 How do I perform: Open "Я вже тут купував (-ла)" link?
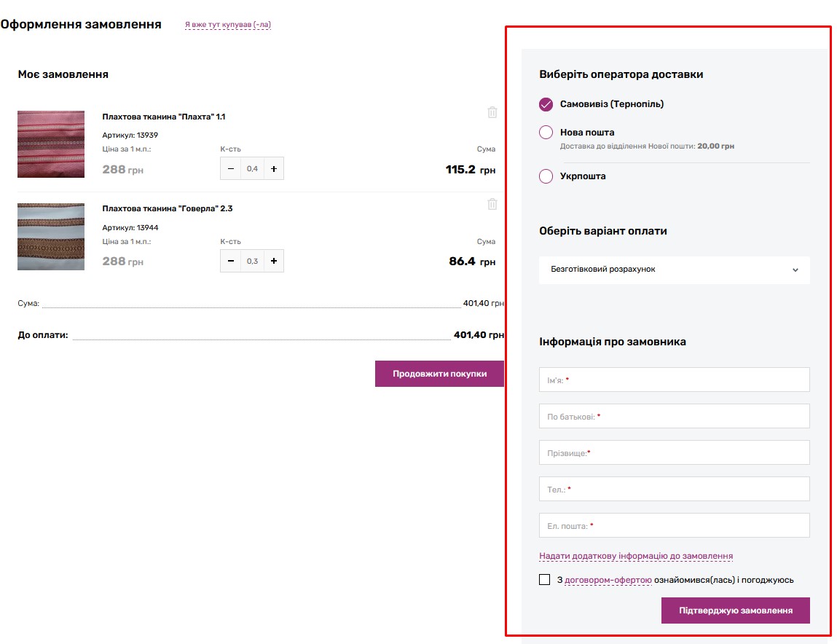[x=228, y=25]
